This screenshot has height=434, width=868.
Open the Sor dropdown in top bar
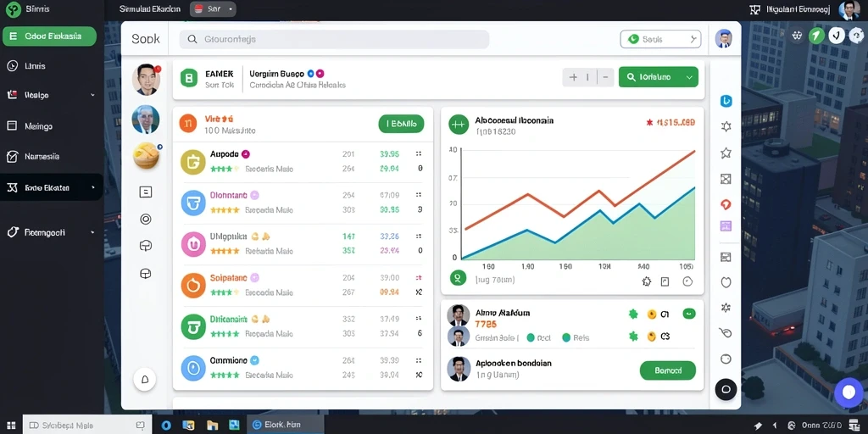[213, 8]
